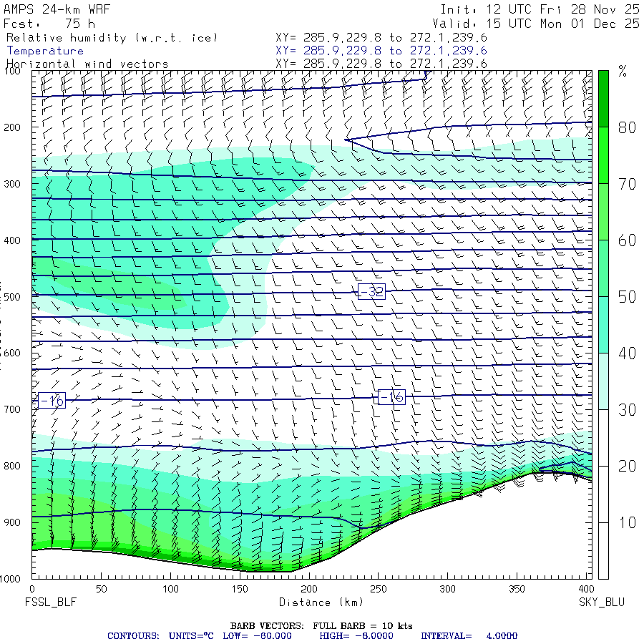Screen dimensions: 644x644
Task: Click the 'Fcst: 75 h' forecast label
Action: coord(49,24)
